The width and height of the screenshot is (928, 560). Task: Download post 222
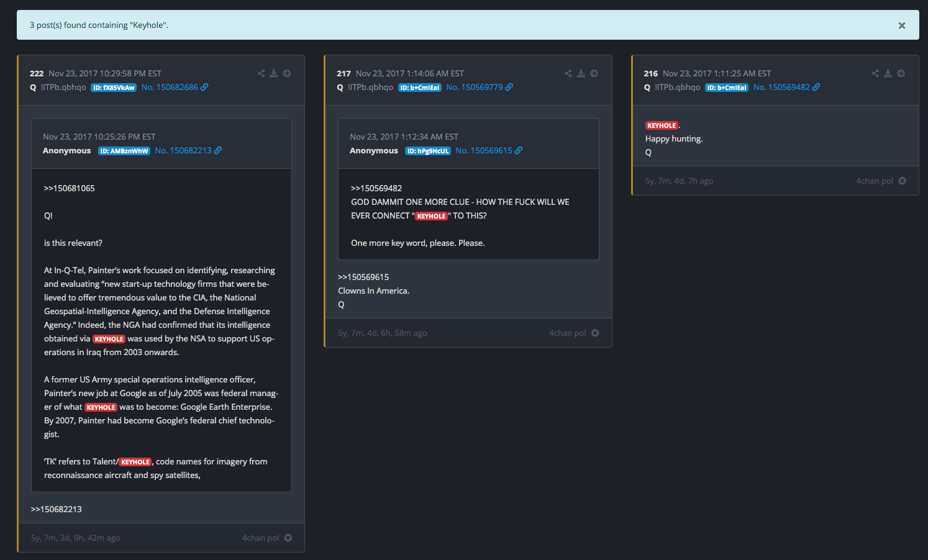point(274,73)
